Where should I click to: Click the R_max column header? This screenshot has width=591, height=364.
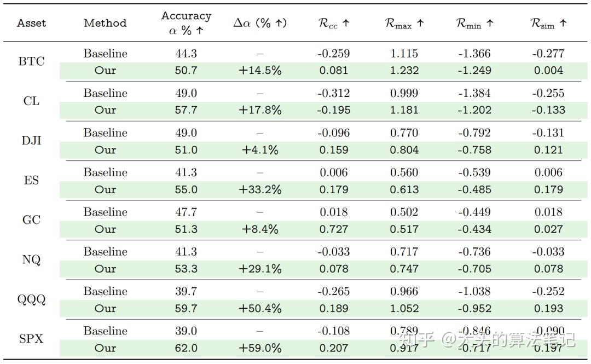tap(404, 23)
